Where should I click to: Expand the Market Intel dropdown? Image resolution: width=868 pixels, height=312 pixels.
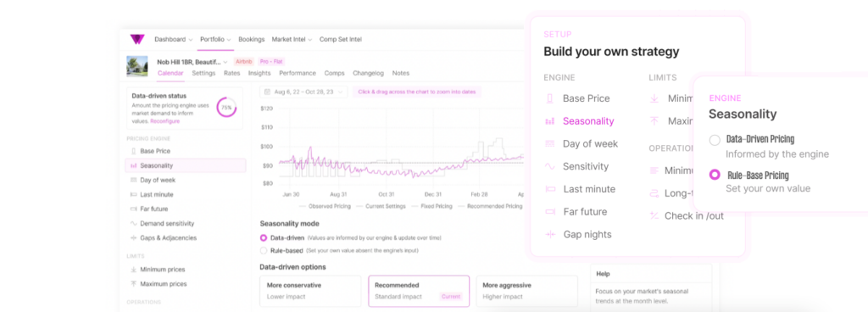[x=292, y=39]
